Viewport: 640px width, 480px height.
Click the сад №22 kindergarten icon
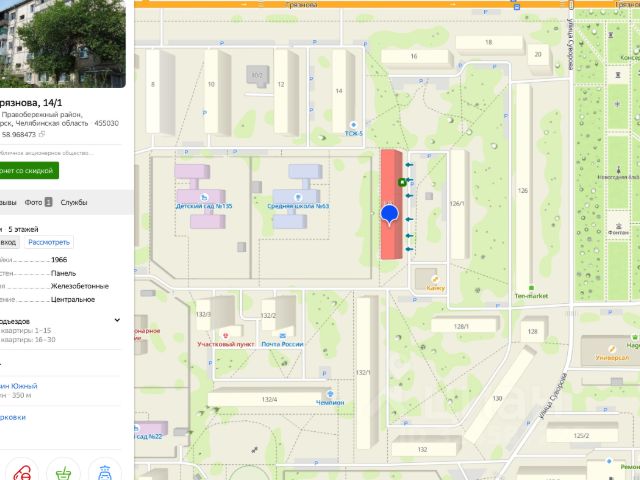tap(136, 429)
